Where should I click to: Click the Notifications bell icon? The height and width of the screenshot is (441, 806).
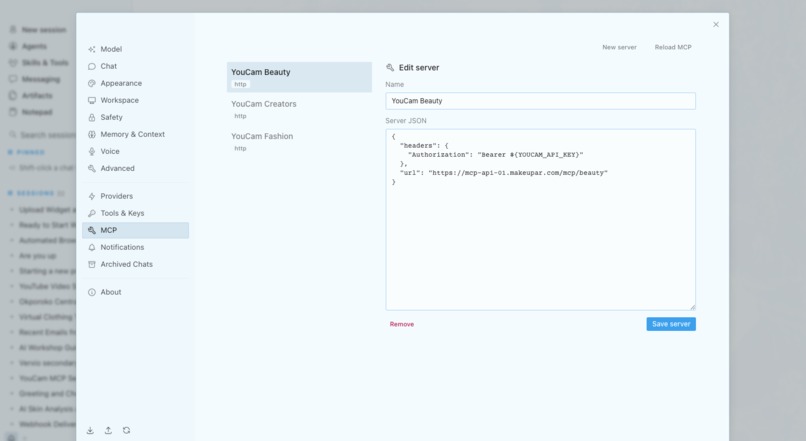[91, 247]
